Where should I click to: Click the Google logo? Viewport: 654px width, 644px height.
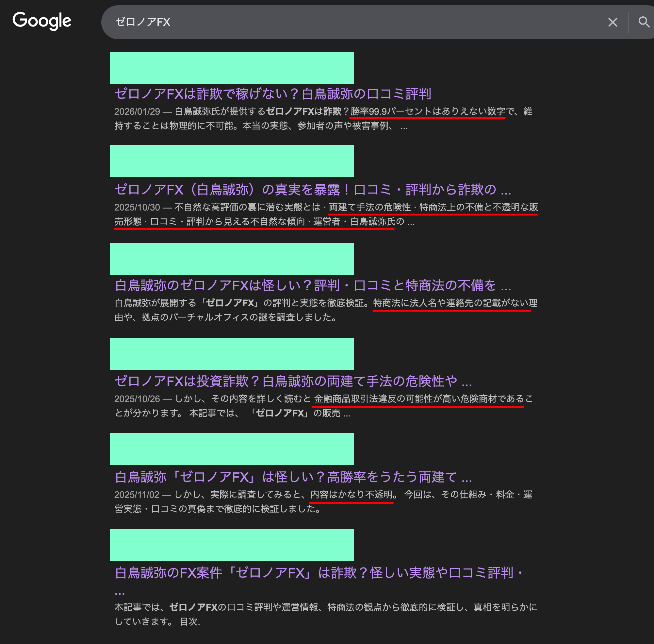42,21
